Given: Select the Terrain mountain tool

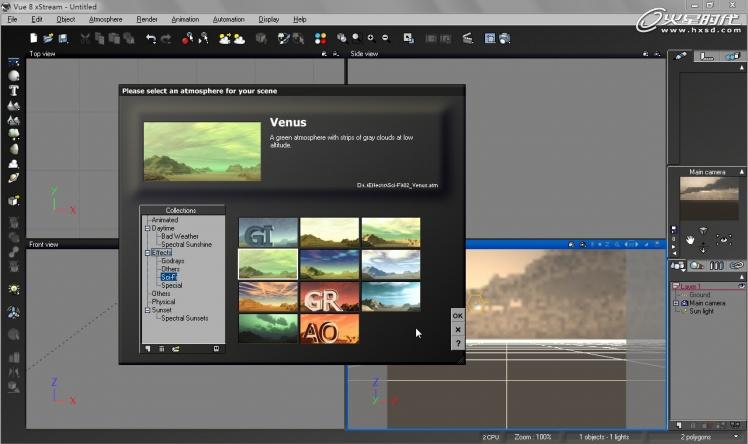Looking at the screenshot, I should pyautogui.click(x=14, y=105).
